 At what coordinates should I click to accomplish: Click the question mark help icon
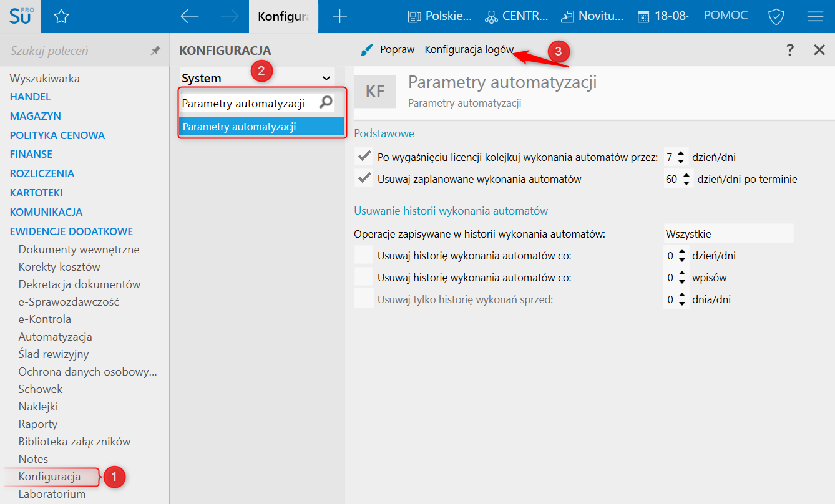790,51
